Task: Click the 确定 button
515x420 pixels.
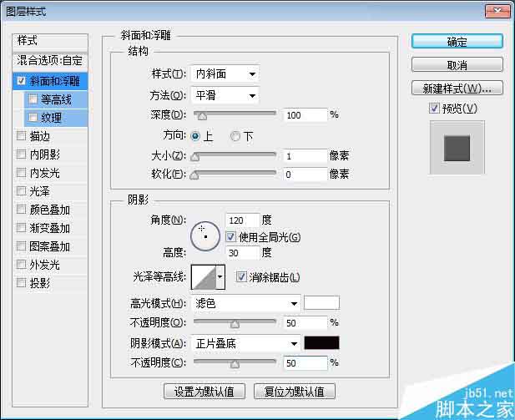Action: (457, 42)
